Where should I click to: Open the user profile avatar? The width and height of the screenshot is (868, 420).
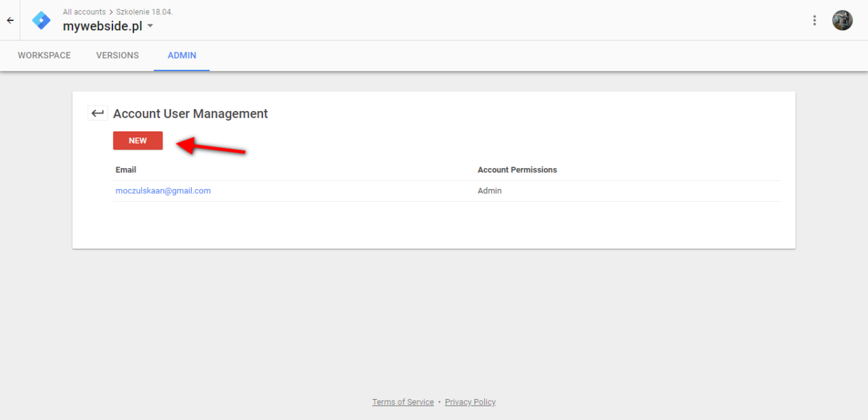[x=842, y=20]
